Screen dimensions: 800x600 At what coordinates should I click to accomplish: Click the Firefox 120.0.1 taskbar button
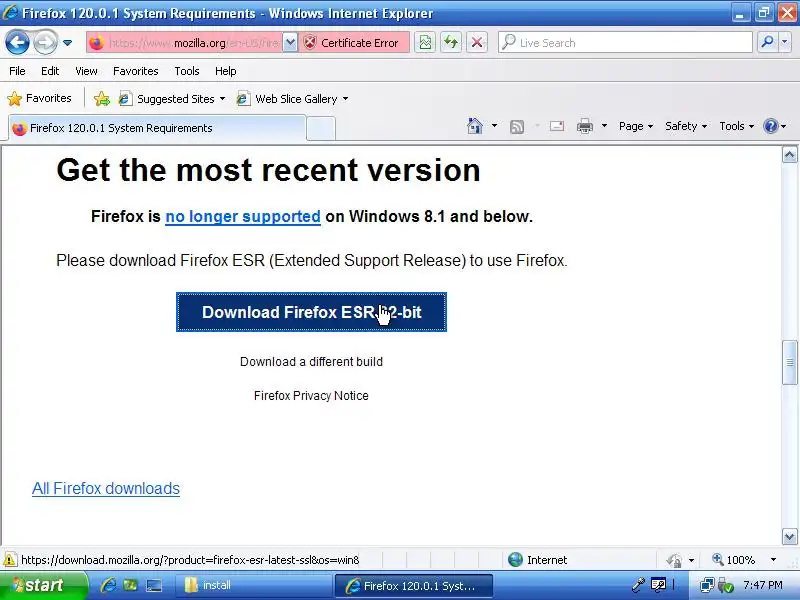tap(413, 585)
